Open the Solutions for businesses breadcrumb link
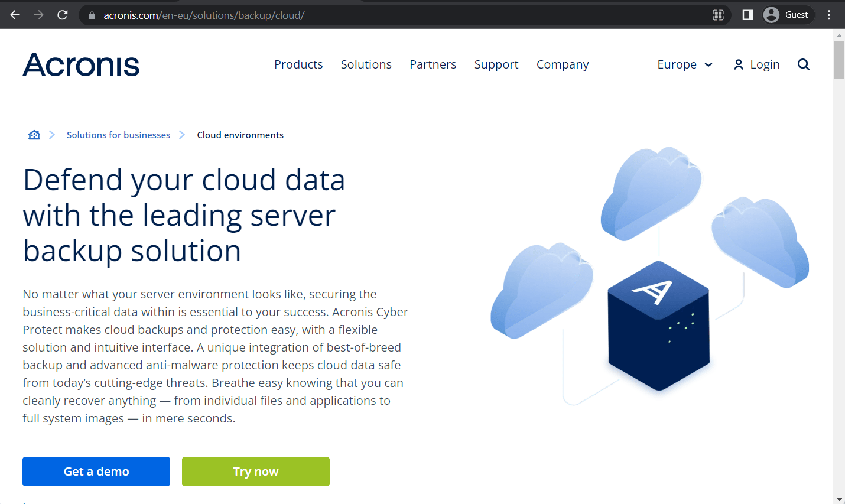The height and width of the screenshot is (504, 845). (x=118, y=135)
